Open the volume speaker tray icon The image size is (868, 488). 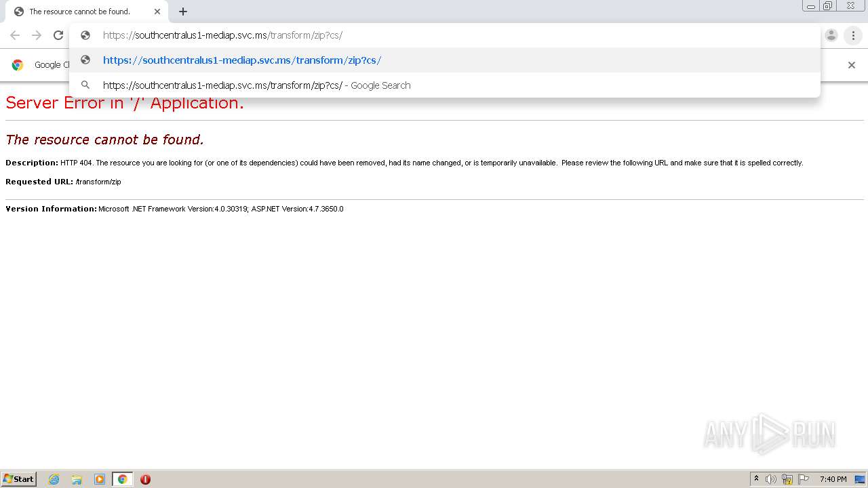[x=771, y=479]
